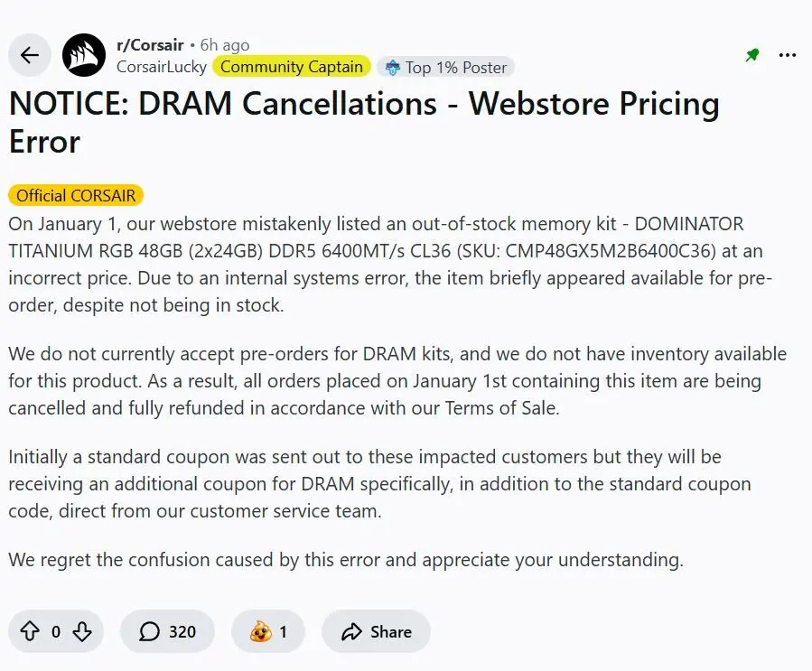Click the golden poop award emoji
Screen dimensions: 812x671
(257, 631)
